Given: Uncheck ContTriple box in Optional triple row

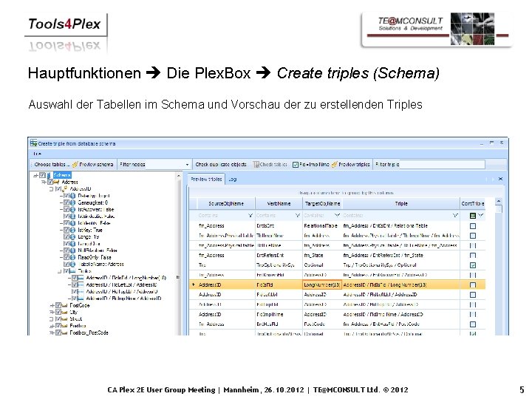Looking at the screenshot, I should coord(473,265).
